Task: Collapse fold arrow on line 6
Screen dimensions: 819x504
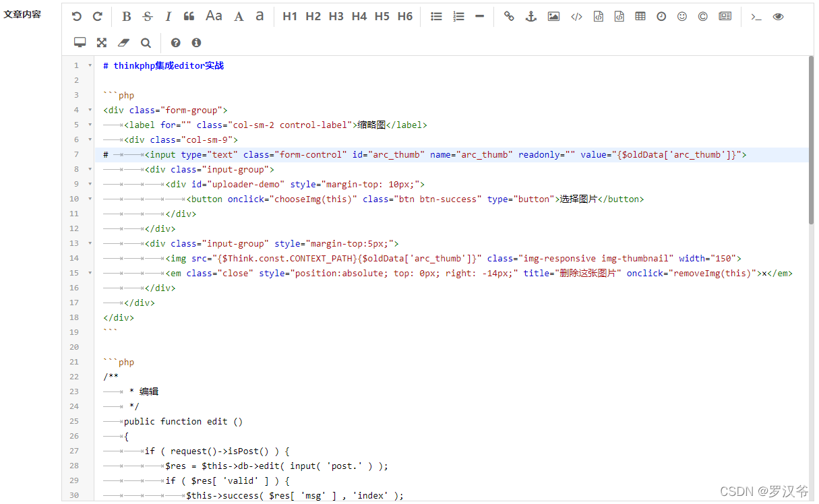Action: click(90, 139)
